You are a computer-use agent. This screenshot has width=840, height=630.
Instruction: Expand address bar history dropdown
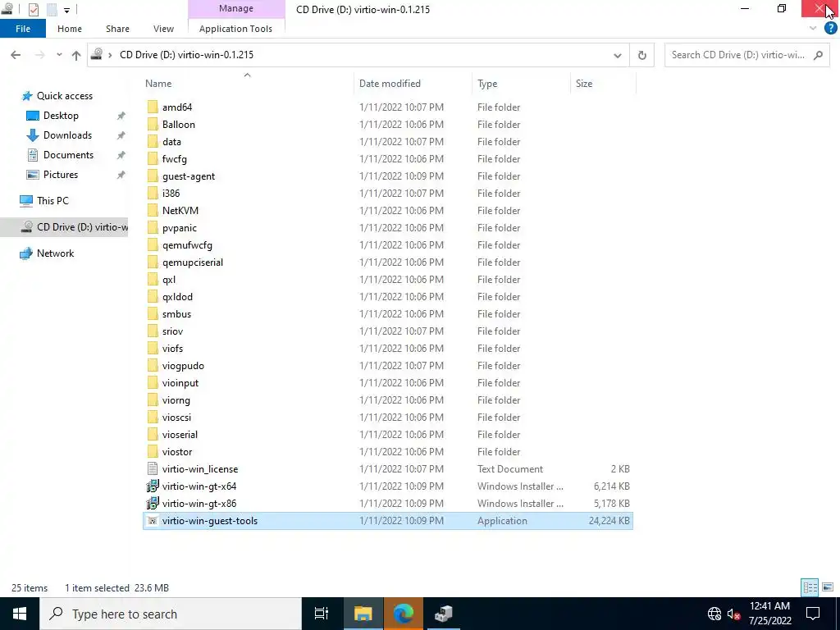[617, 55]
